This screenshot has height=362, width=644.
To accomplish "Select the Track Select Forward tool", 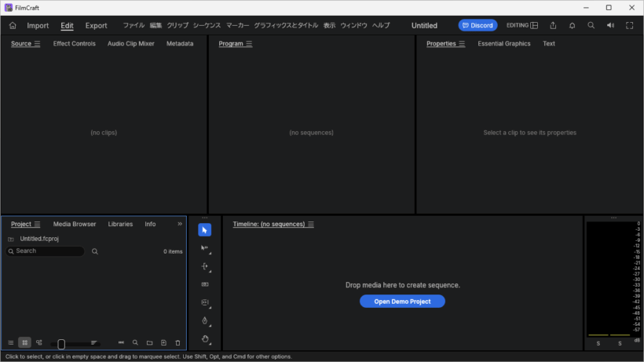I will 204,248.
